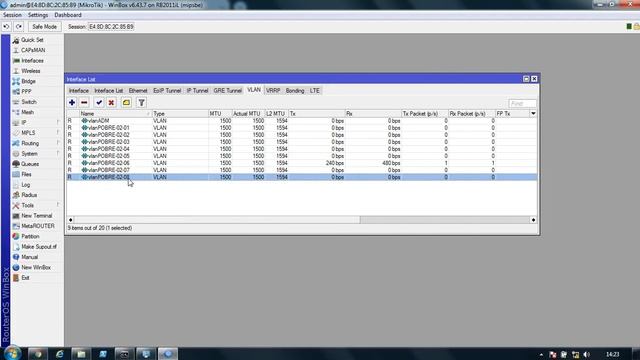Screen dimensions: 640x360
Task: Click volume icon in system tray
Action: [587, 354]
